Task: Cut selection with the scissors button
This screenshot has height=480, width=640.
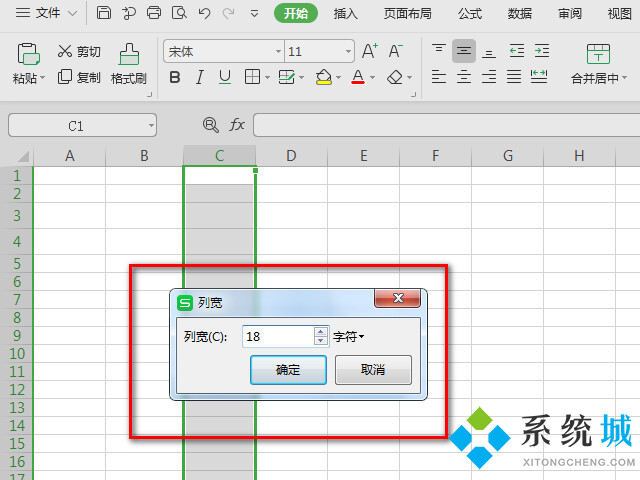Action: coord(79,51)
